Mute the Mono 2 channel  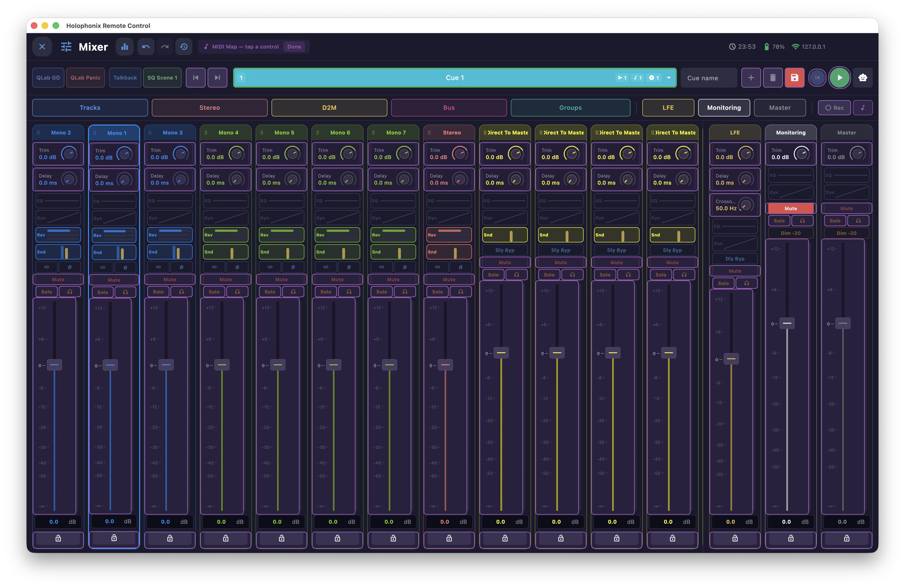click(58, 280)
